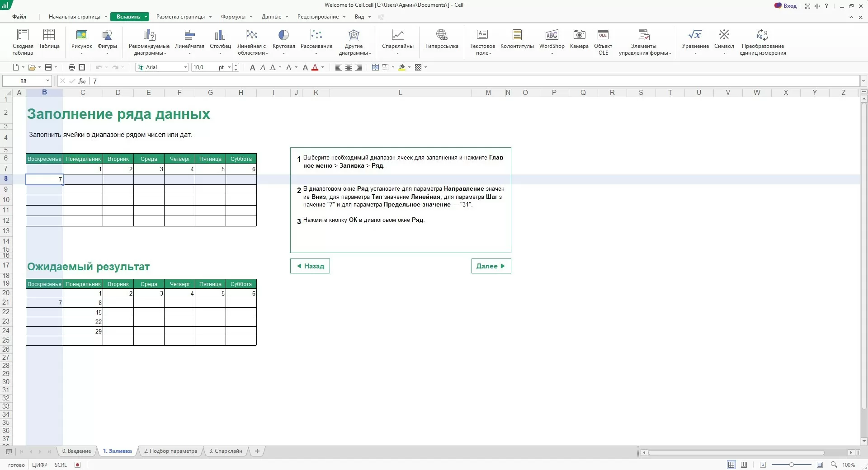Open the Arial font name dropdown
868x470 pixels.
pyautogui.click(x=185, y=67)
